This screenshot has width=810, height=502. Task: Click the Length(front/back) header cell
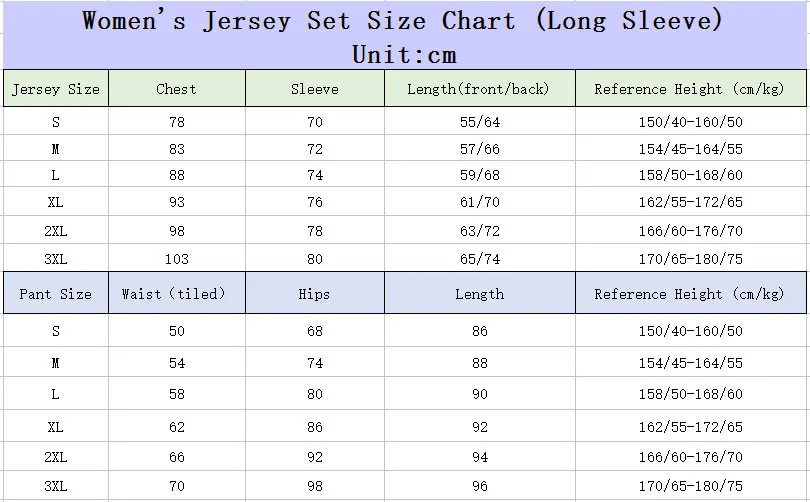point(479,88)
